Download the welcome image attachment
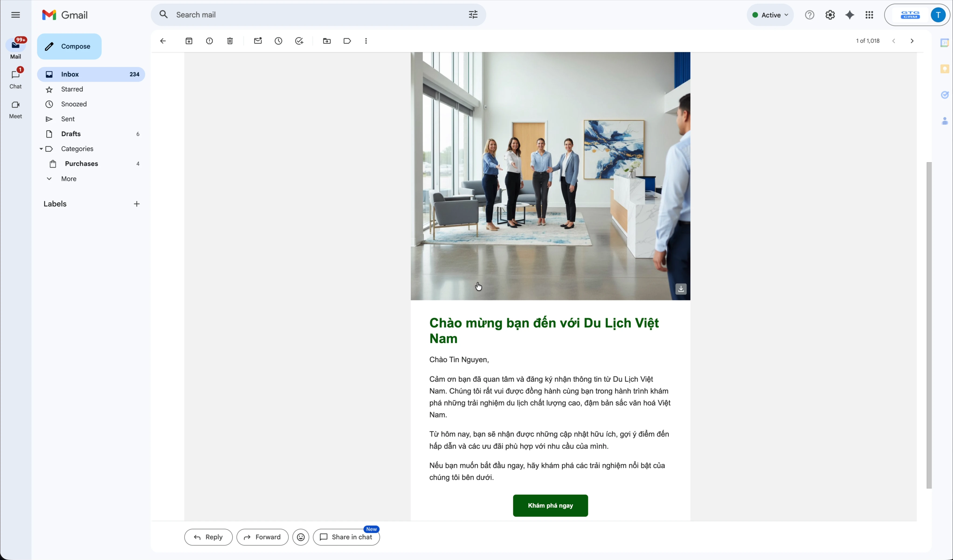Viewport: 953px width, 560px height. [681, 289]
